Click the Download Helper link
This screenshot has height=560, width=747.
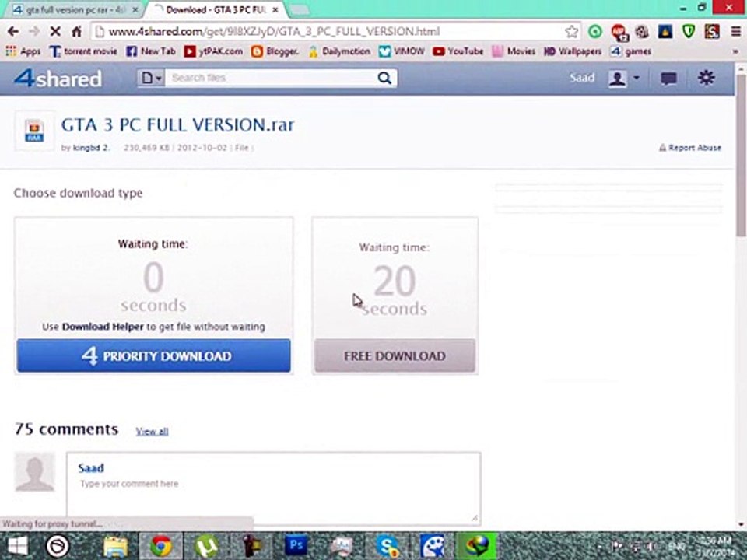[x=103, y=327]
